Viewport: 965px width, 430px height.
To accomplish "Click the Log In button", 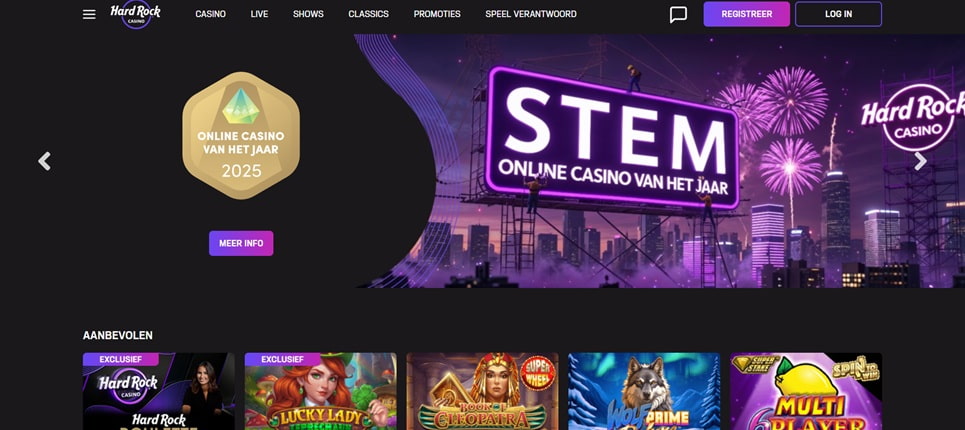I will coord(838,14).
